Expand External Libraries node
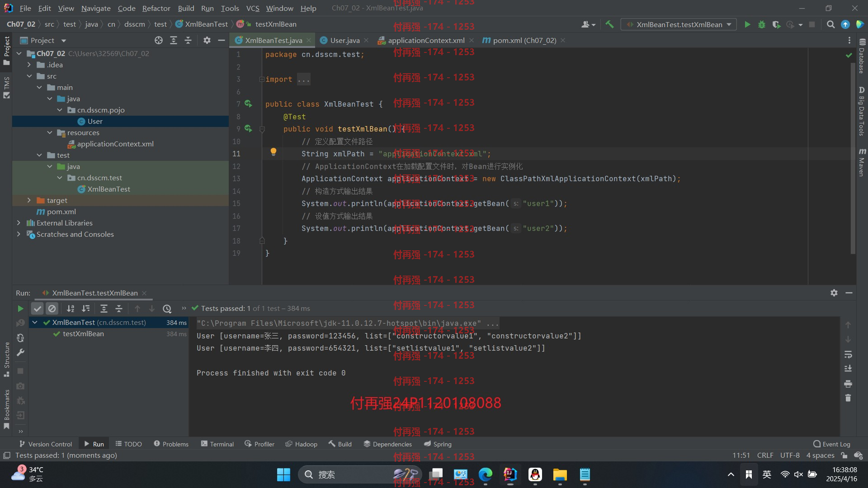This screenshot has height=488, width=868. [19, 223]
